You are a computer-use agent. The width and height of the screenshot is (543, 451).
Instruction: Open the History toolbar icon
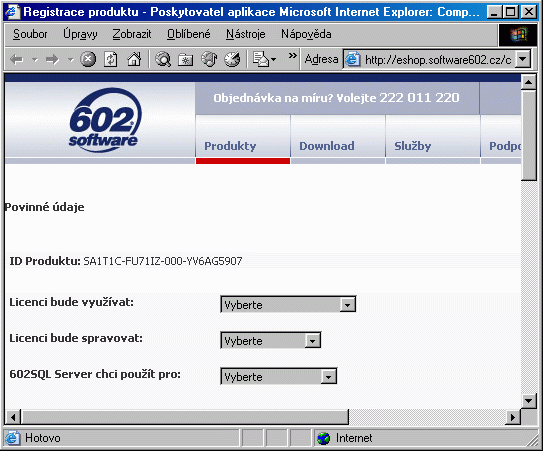tap(232, 59)
